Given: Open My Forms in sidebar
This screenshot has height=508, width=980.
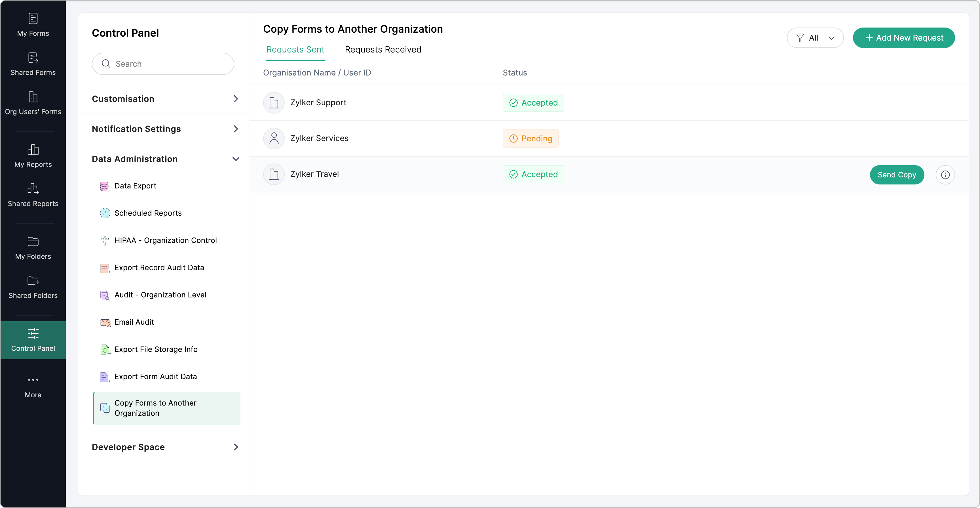Looking at the screenshot, I should [33, 25].
